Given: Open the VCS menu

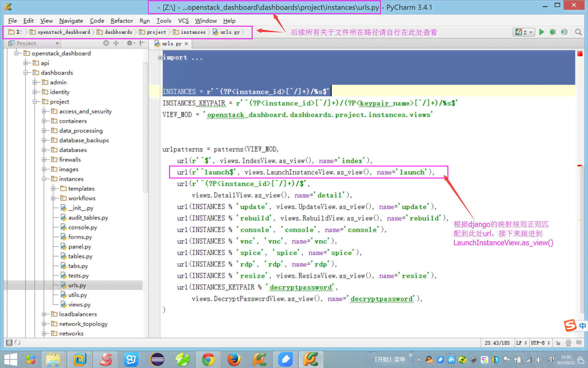Looking at the screenshot, I should [183, 21].
